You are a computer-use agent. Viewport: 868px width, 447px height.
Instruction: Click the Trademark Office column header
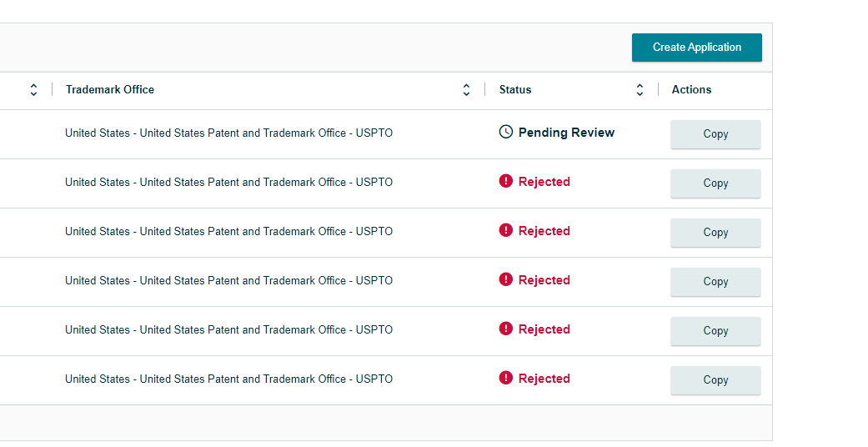[109, 90]
